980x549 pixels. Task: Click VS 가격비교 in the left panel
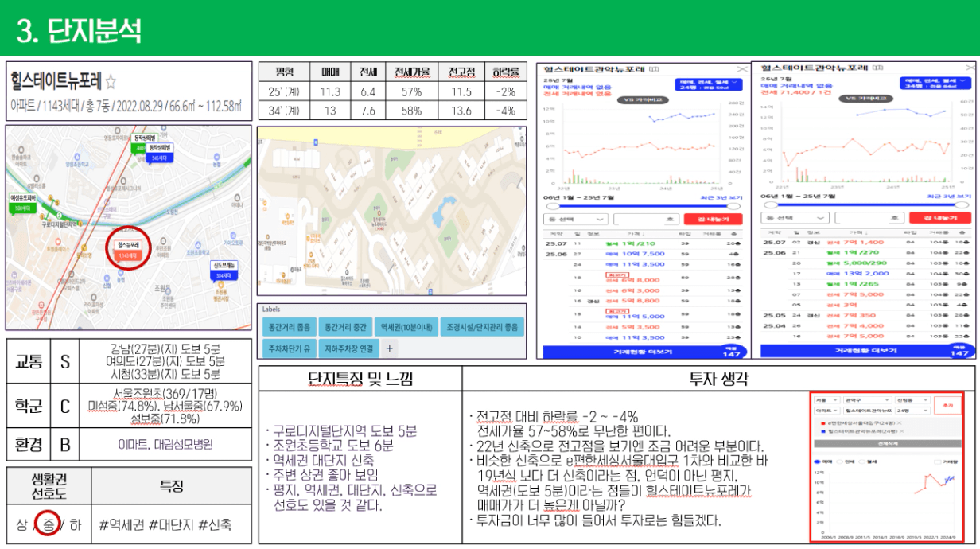pos(643,100)
